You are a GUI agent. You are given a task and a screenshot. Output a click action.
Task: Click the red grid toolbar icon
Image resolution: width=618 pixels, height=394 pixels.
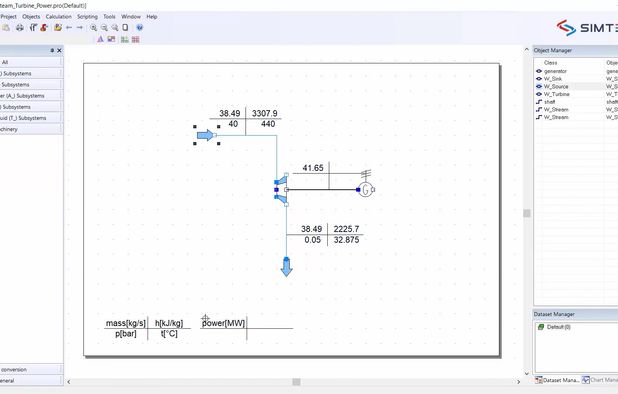136,39
